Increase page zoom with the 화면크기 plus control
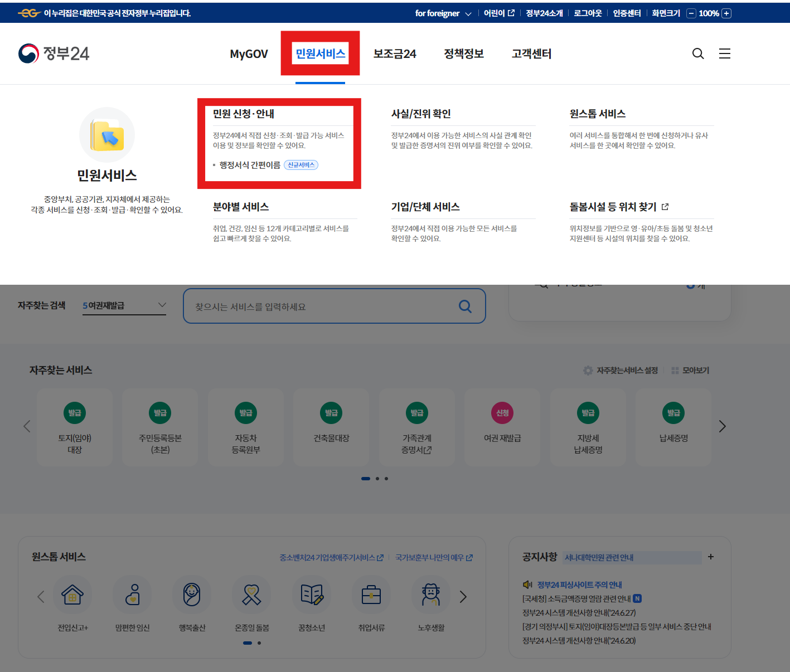790x672 pixels. (x=728, y=13)
